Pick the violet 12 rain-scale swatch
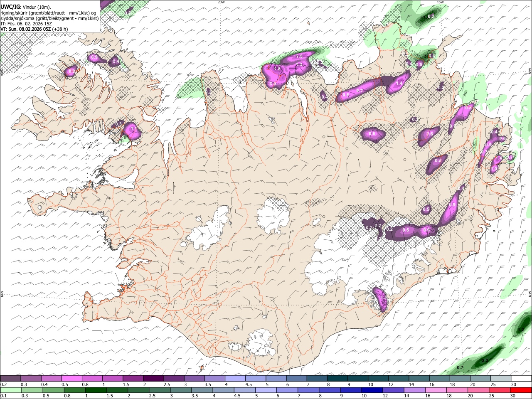Screen dimensions: 532x399 coord(394,390)
